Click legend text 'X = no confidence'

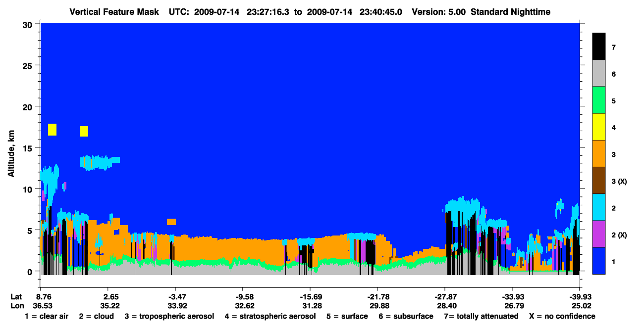(x=562, y=316)
